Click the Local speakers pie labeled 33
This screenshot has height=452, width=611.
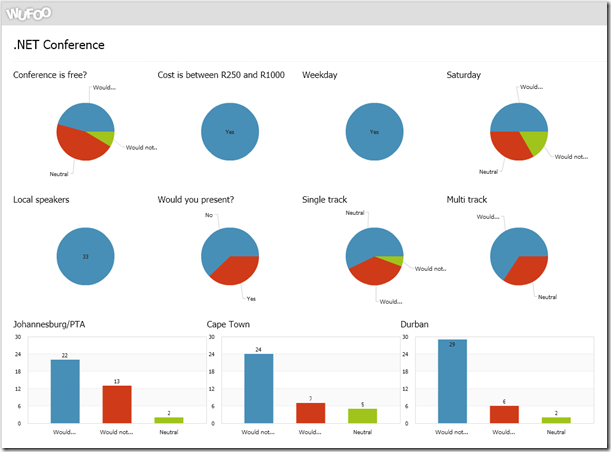pyautogui.click(x=86, y=256)
